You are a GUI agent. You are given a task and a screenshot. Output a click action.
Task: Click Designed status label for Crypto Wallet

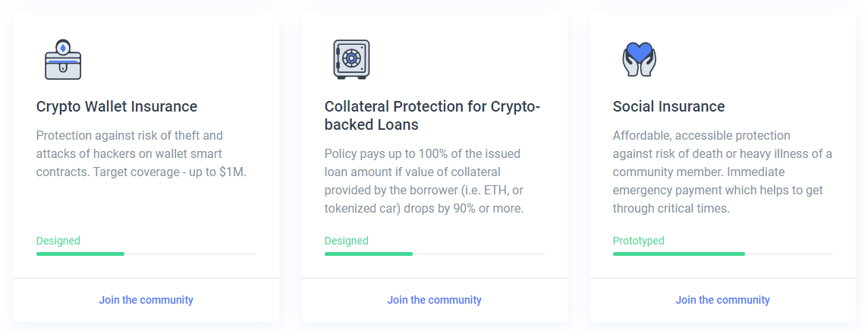coord(58,241)
